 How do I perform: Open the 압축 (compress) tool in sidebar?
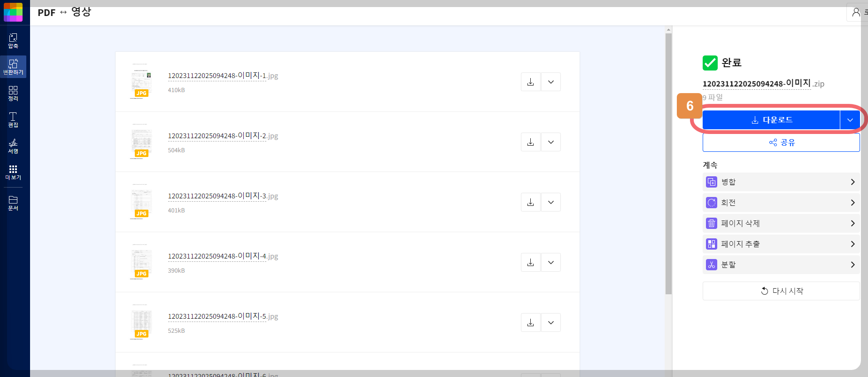pyautogui.click(x=13, y=41)
